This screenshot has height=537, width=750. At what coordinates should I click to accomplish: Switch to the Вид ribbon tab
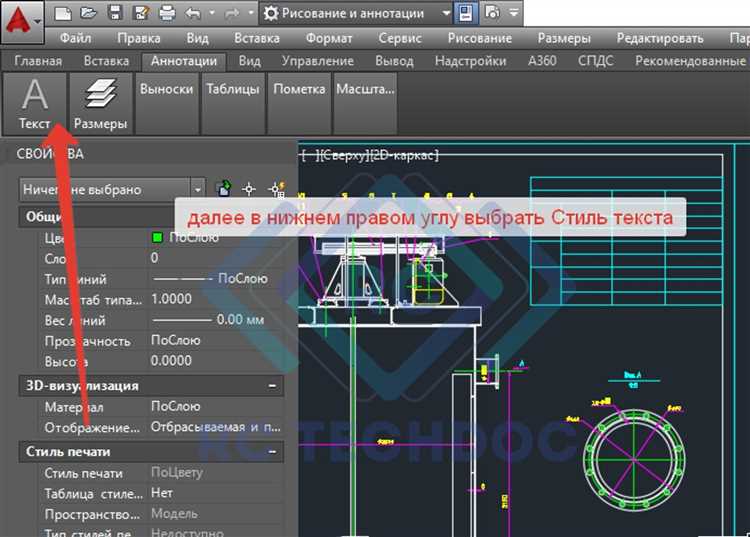(250, 61)
